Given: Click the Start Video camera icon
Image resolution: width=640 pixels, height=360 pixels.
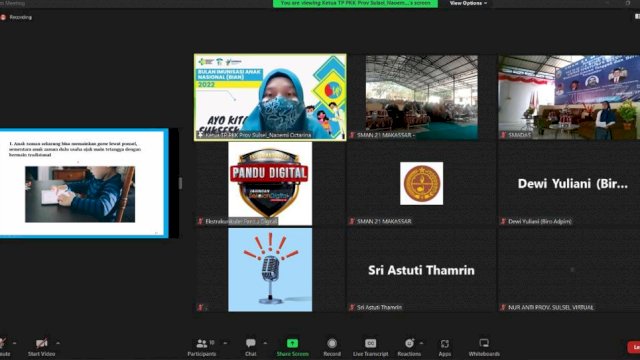Looking at the screenshot, I should tap(41, 343).
